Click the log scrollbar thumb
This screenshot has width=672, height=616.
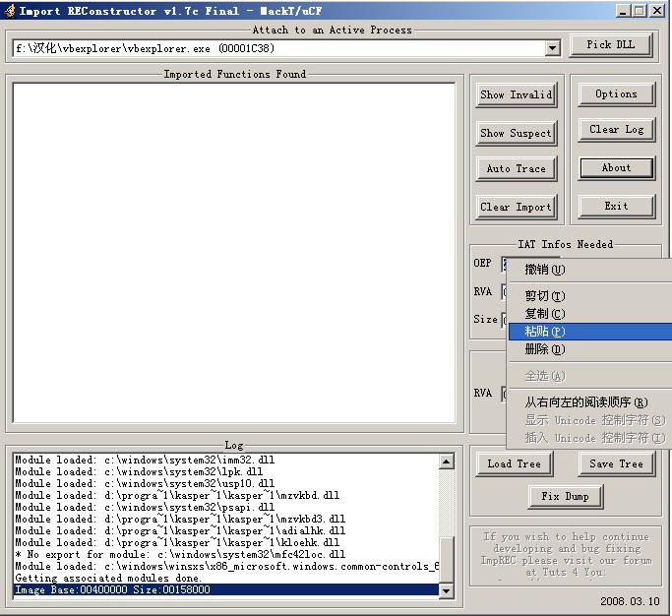(x=447, y=559)
